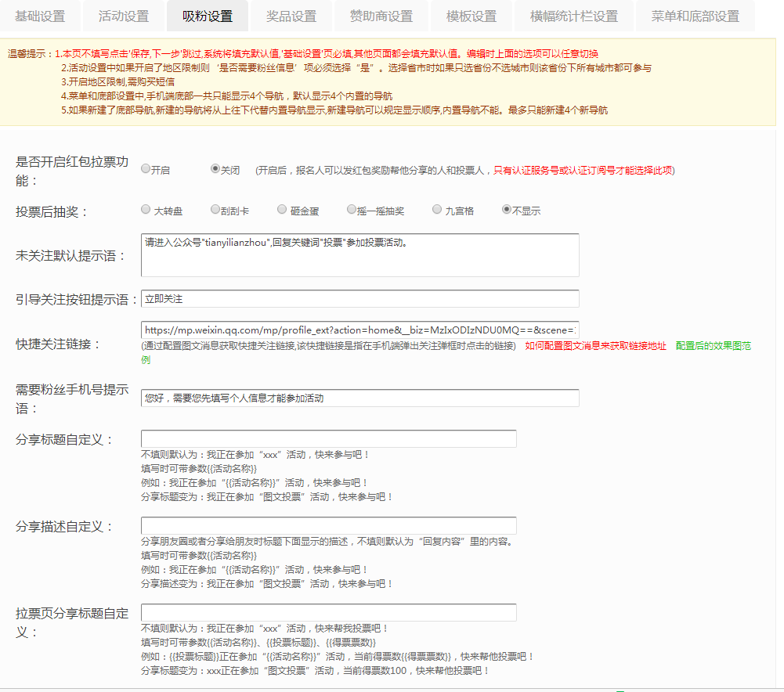Viewport: 784px width, 692px height.
Task: Open the 赞助商设置 tab
Action: 381,16
